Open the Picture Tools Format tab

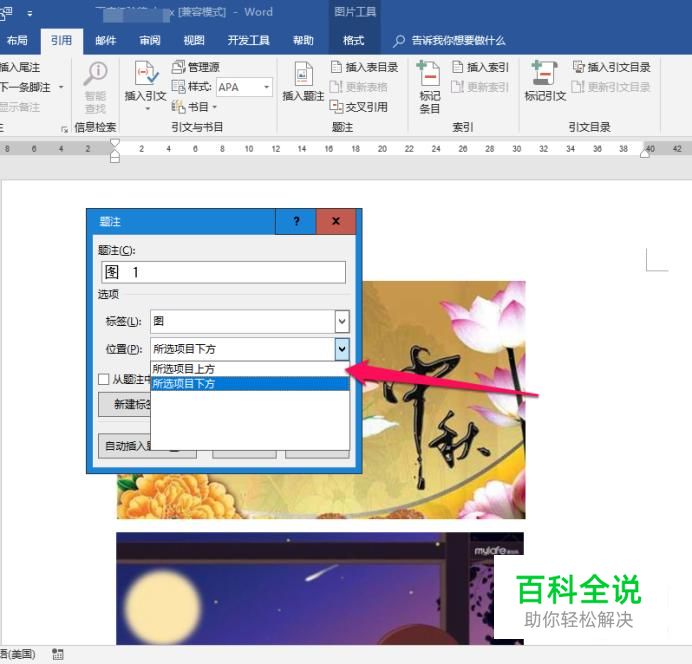(354, 41)
